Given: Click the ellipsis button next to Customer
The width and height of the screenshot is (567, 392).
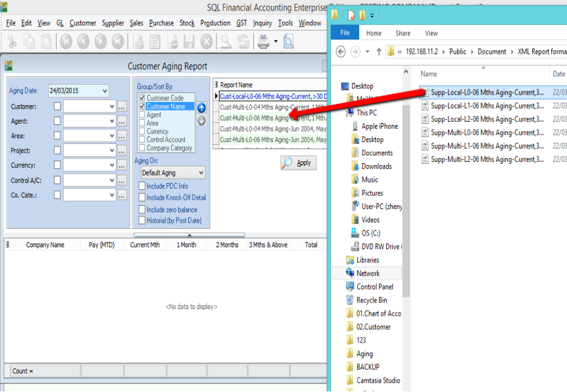Looking at the screenshot, I should tap(122, 107).
